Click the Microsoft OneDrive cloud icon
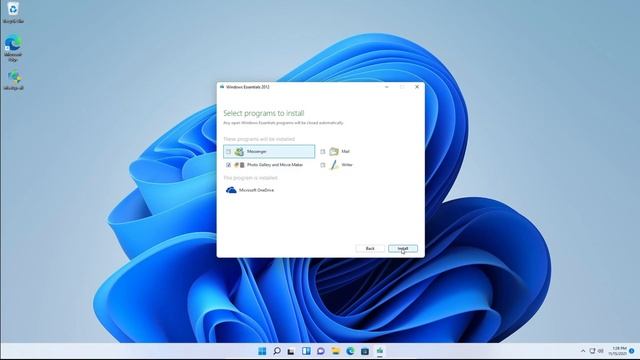Viewport: 640px width, 360px height. (x=231, y=190)
